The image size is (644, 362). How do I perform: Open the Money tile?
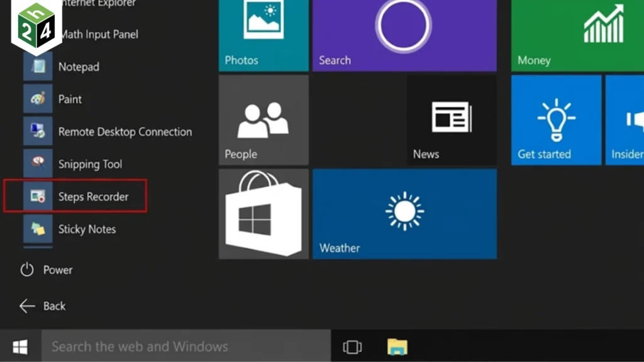(577, 35)
